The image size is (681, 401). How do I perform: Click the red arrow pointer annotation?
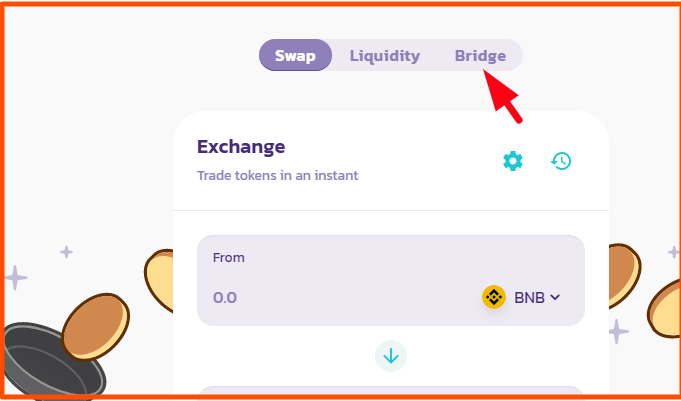503,96
